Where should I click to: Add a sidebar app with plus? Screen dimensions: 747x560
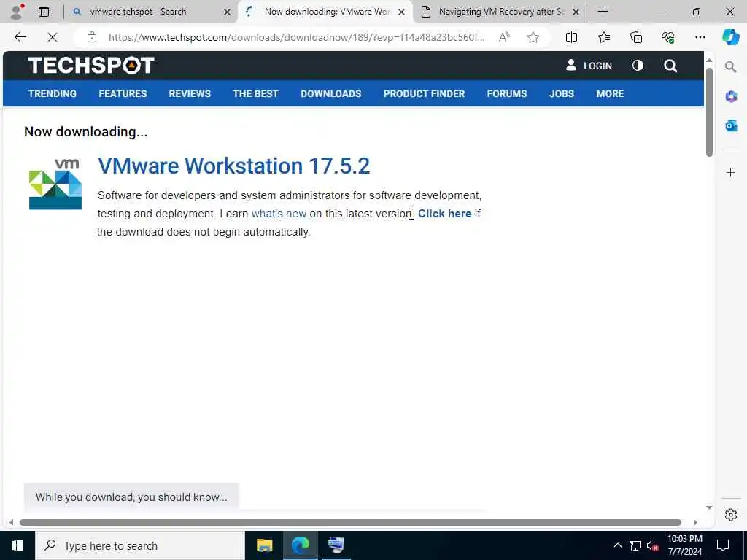(731, 172)
